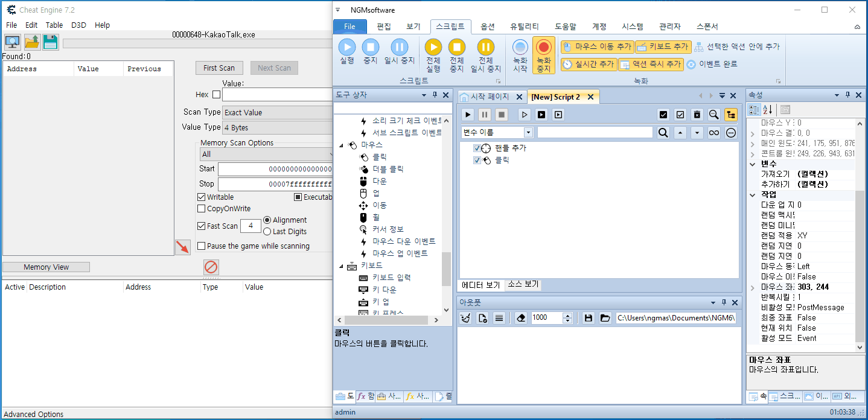Click 전체 실행 yellow play button
This screenshot has height=420, width=868.
coord(433,56)
